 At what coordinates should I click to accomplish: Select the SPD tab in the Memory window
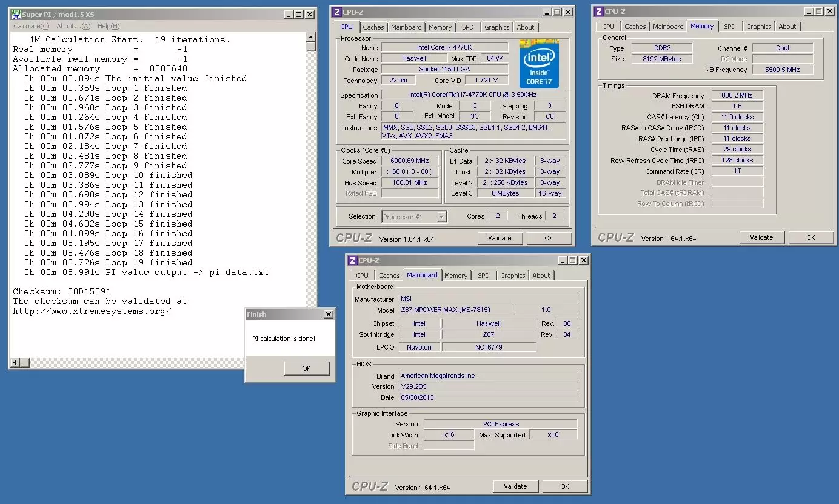coord(730,27)
